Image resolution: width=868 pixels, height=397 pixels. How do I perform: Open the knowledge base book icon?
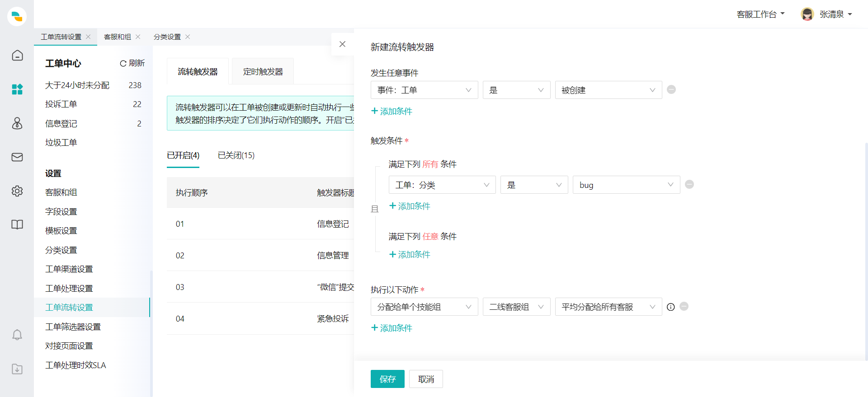tap(17, 224)
